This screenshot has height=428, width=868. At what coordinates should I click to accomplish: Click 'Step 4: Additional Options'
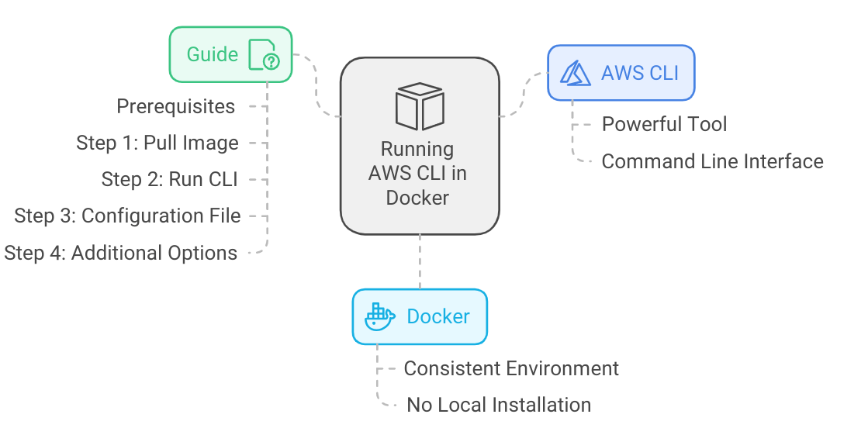[121, 253]
